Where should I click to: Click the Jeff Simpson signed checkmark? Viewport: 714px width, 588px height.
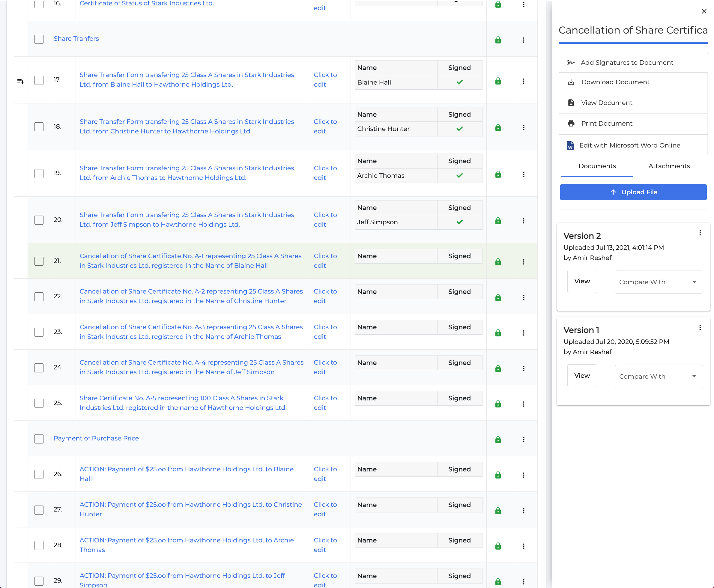pos(460,222)
